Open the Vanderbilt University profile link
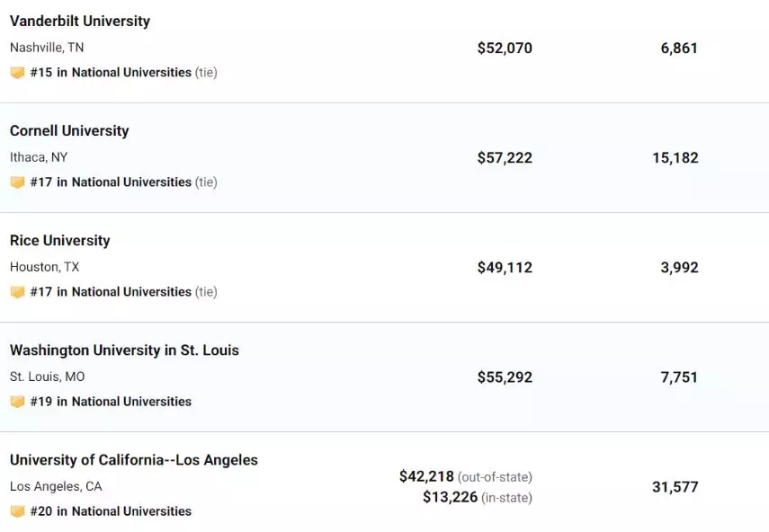The height and width of the screenshot is (532, 769). tap(80, 21)
